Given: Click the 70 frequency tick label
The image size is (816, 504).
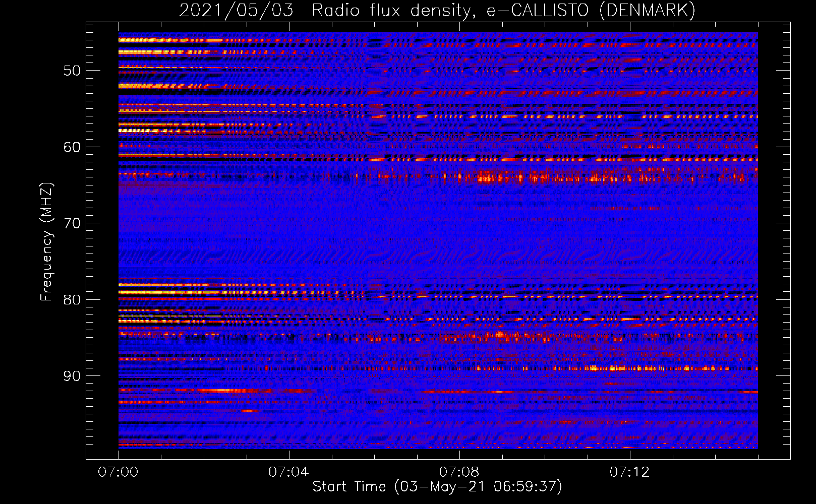Looking at the screenshot, I should pyautogui.click(x=72, y=223).
